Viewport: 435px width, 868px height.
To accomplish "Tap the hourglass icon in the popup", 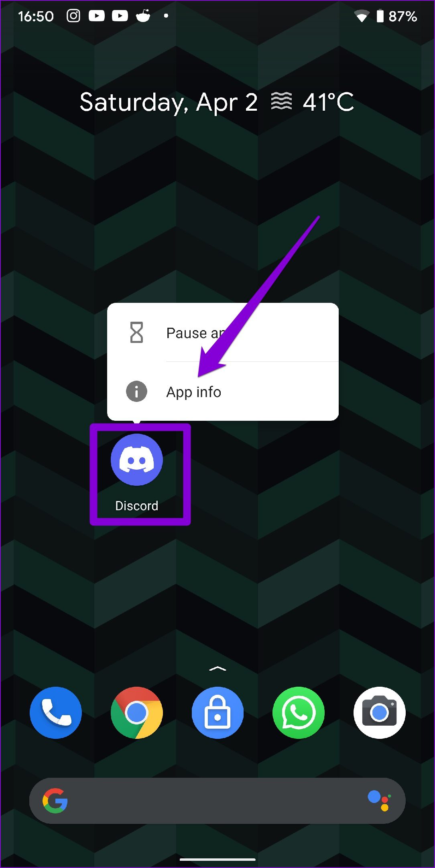I will pyautogui.click(x=136, y=332).
